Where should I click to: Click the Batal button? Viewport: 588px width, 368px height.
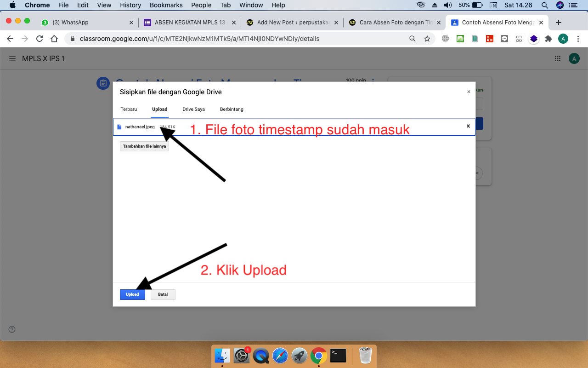pyautogui.click(x=163, y=294)
